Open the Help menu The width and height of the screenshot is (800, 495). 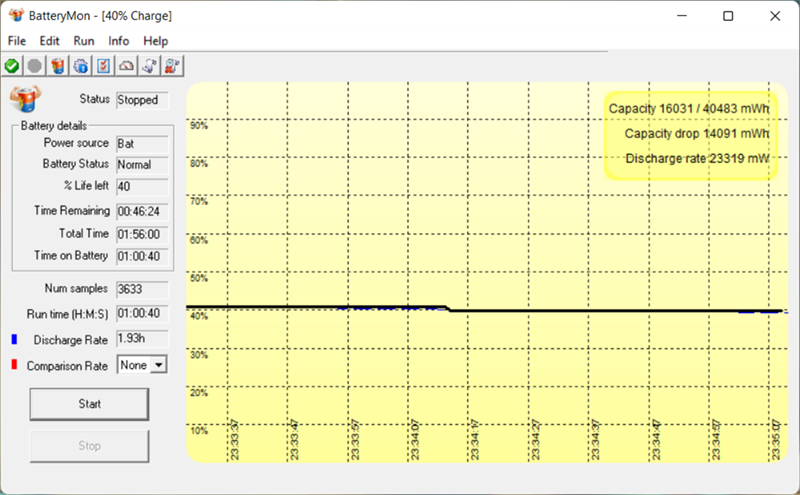[156, 41]
